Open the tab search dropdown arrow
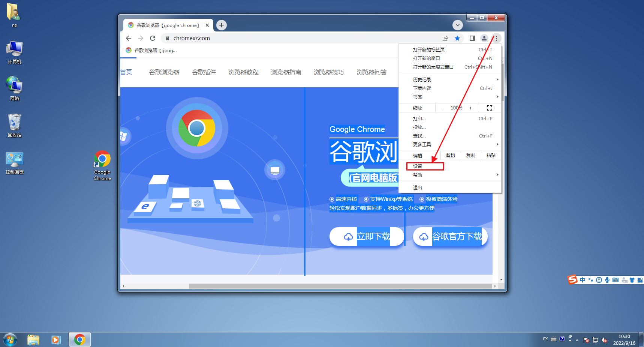The height and width of the screenshot is (347, 644). [x=457, y=25]
